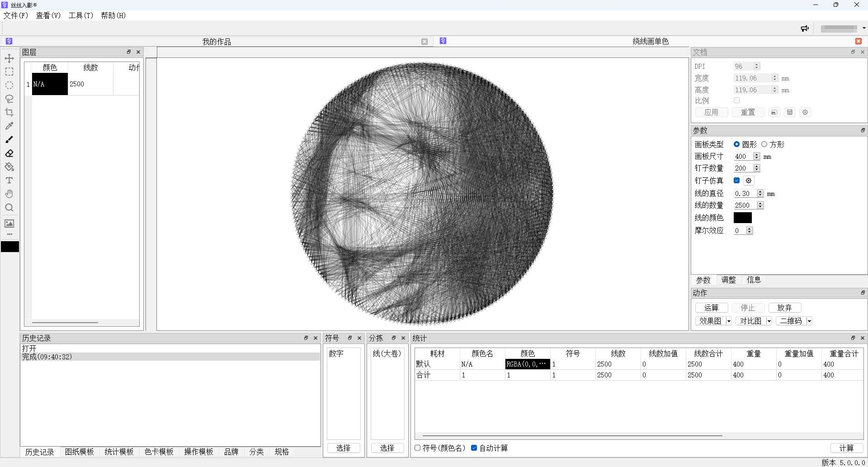Select the Move tool in left toolbar

tap(9, 58)
